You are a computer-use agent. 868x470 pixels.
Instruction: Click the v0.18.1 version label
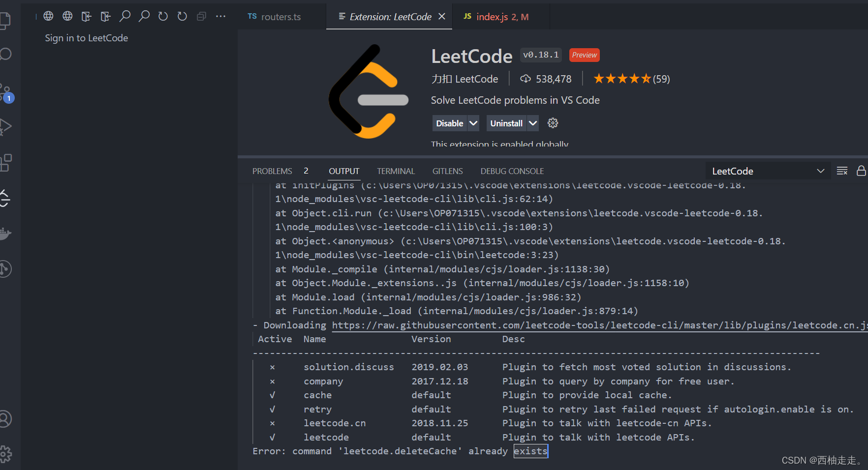pyautogui.click(x=541, y=55)
